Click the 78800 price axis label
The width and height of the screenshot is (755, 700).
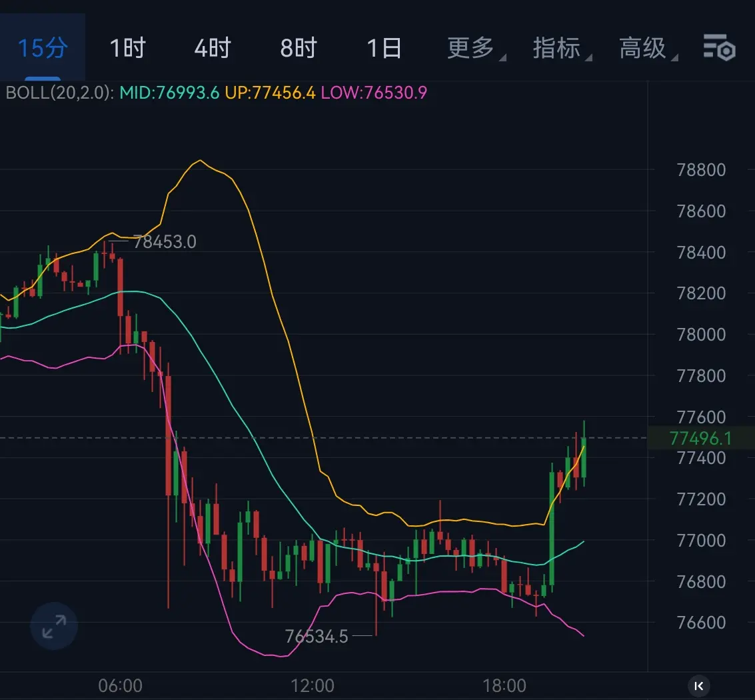coord(701,170)
